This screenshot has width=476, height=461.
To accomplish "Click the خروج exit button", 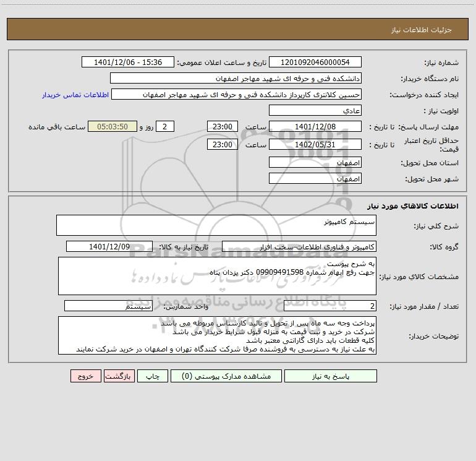I will pos(85,376).
